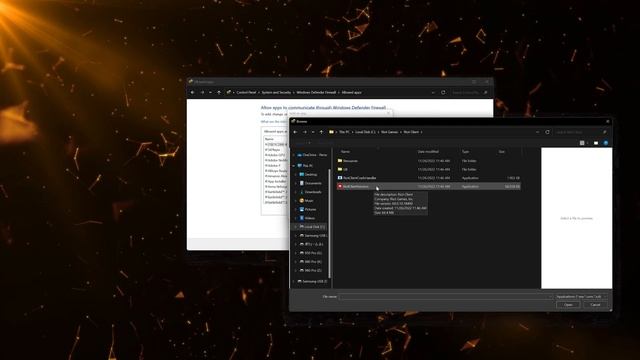This screenshot has width=640, height=360.
Task: Change view layout icon in Browse dialog
Action: 582,143
